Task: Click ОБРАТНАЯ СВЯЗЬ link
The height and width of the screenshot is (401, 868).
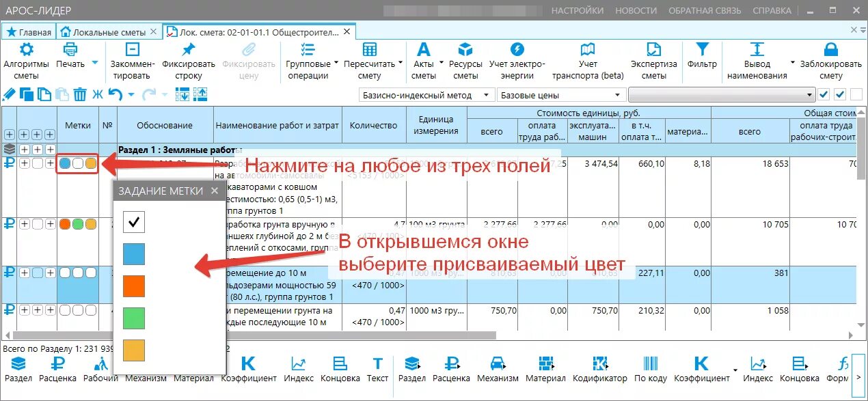Action: click(704, 10)
